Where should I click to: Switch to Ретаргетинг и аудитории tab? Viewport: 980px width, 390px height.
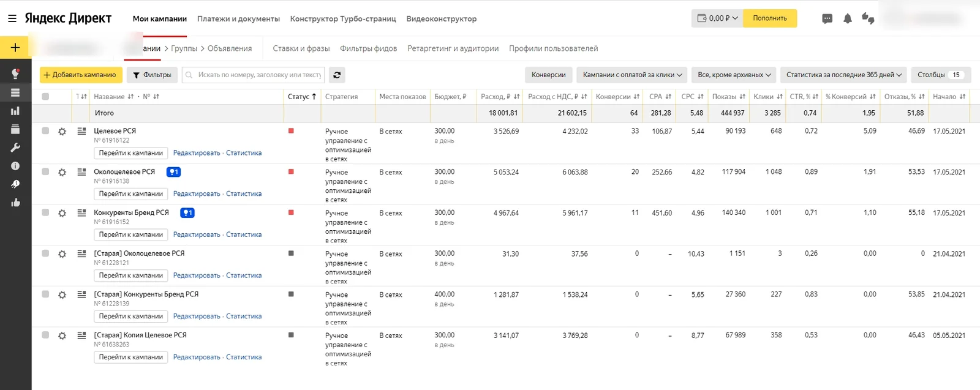point(453,48)
